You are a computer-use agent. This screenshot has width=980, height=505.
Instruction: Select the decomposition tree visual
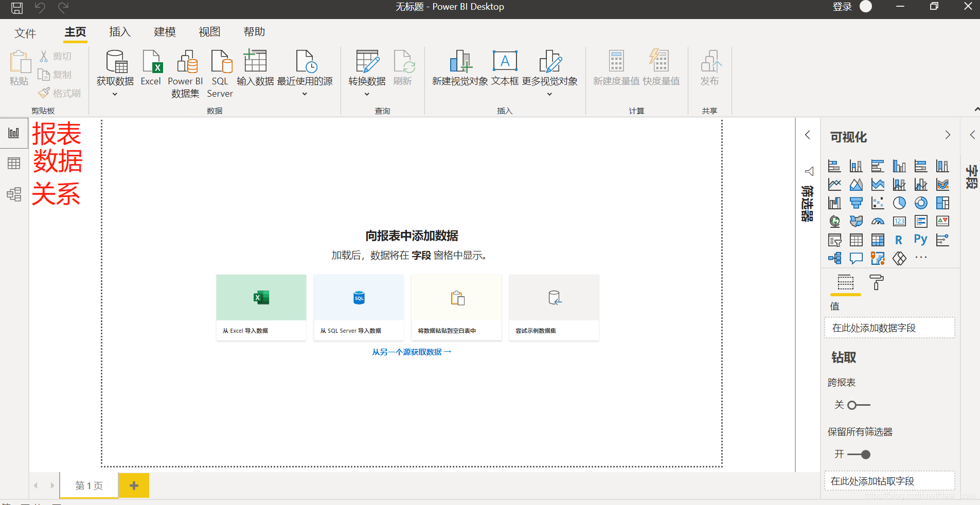point(834,258)
